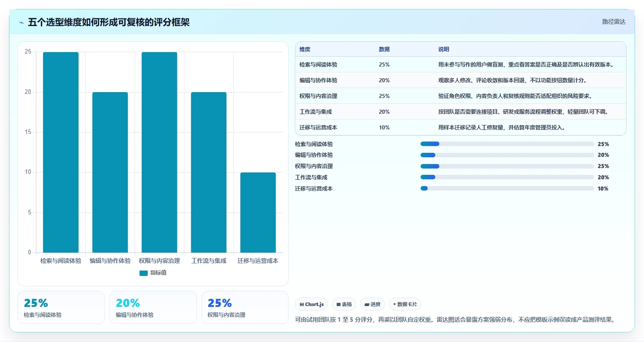
Task: Click the 编辑与协作体验 progress bar
Action: click(507, 155)
